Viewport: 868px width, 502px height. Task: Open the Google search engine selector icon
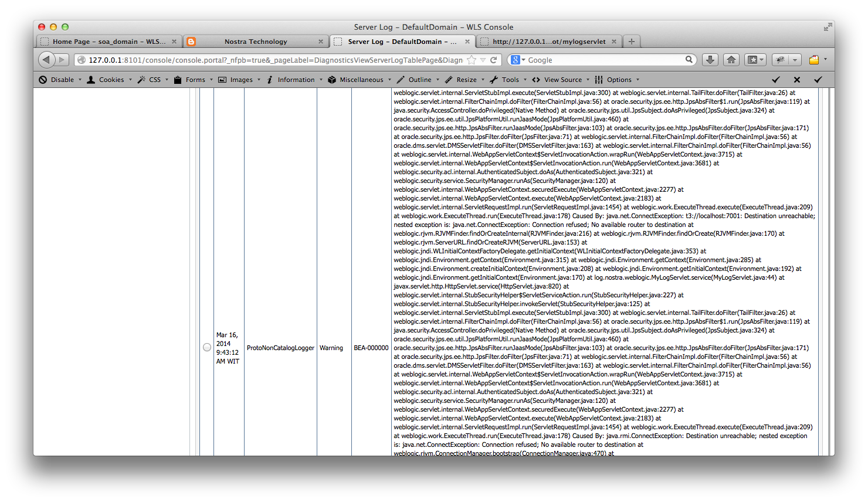[517, 60]
